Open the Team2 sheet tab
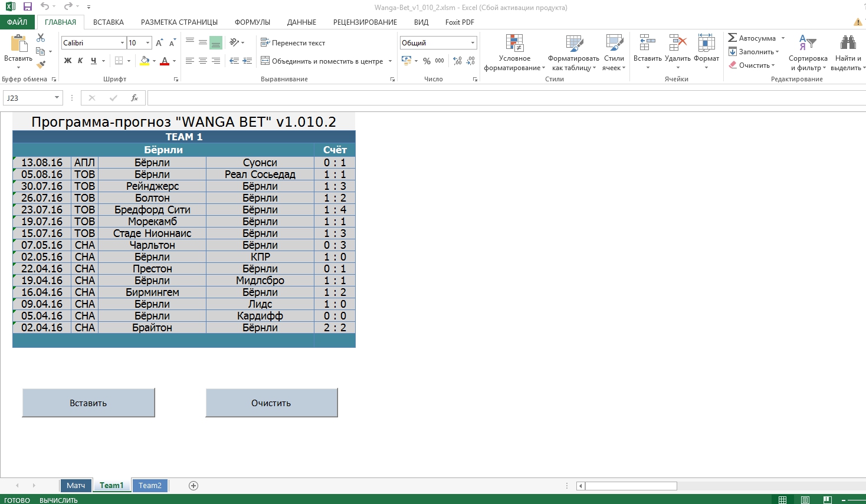The width and height of the screenshot is (866, 504). (x=150, y=485)
